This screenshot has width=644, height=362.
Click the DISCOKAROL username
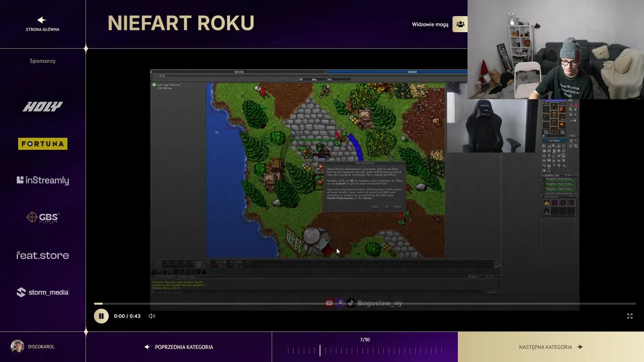pos(41,347)
